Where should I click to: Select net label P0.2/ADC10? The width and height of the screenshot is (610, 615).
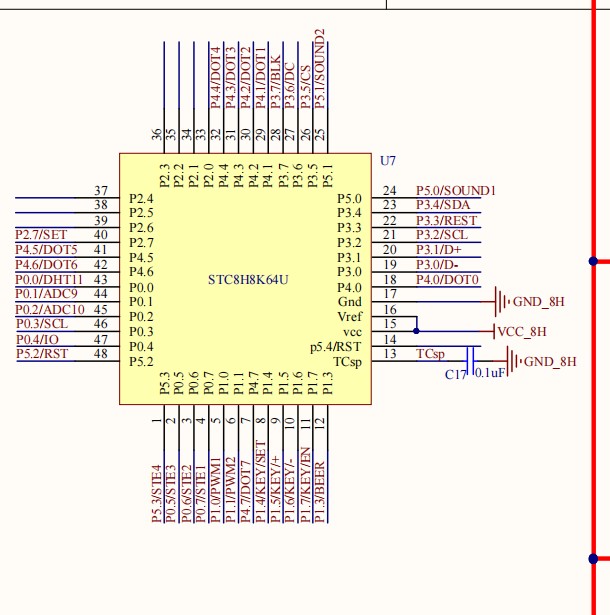click(50, 309)
